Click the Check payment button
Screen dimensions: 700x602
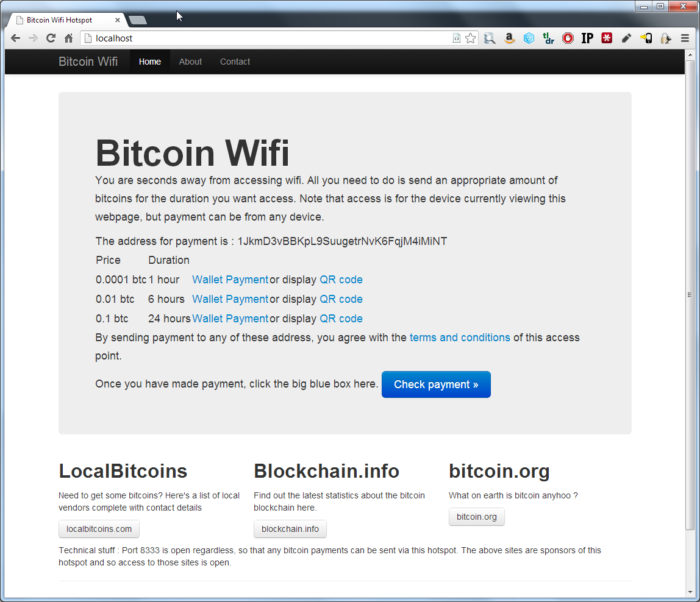436,384
